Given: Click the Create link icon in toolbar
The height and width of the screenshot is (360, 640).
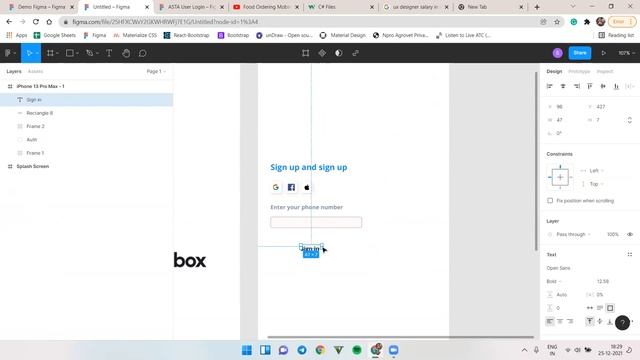Looking at the screenshot, I should click(x=356, y=53).
